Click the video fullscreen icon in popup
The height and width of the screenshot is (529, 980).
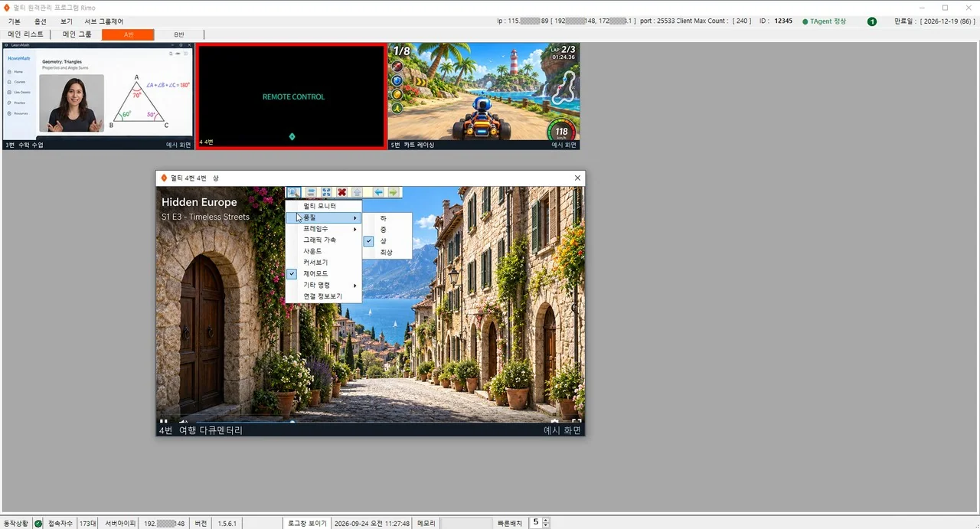tap(577, 421)
